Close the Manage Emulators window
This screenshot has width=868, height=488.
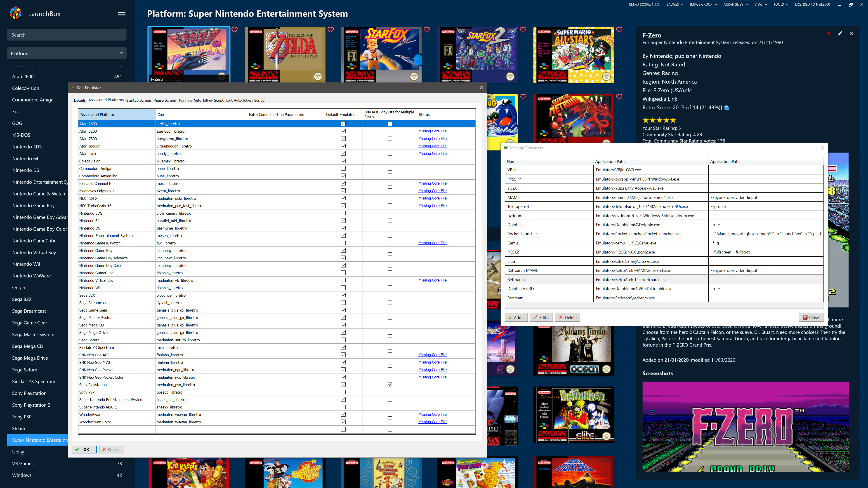822,148
